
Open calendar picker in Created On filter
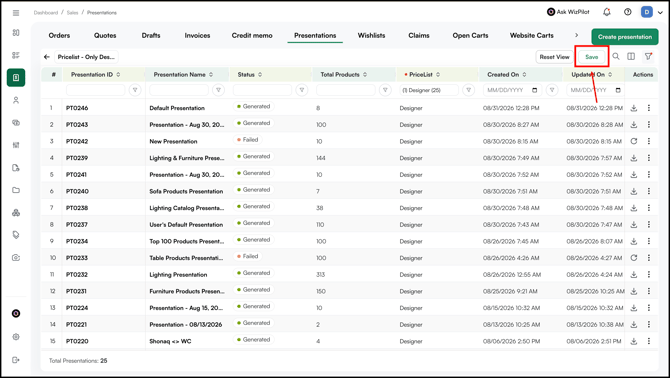coord(535,90)
